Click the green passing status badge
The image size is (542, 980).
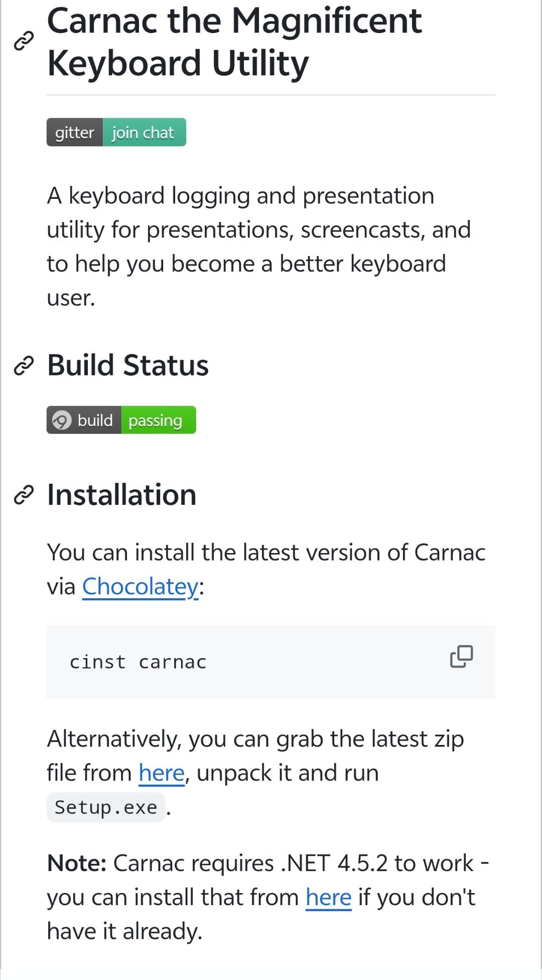pyautogui.click(x=158, y=420)
